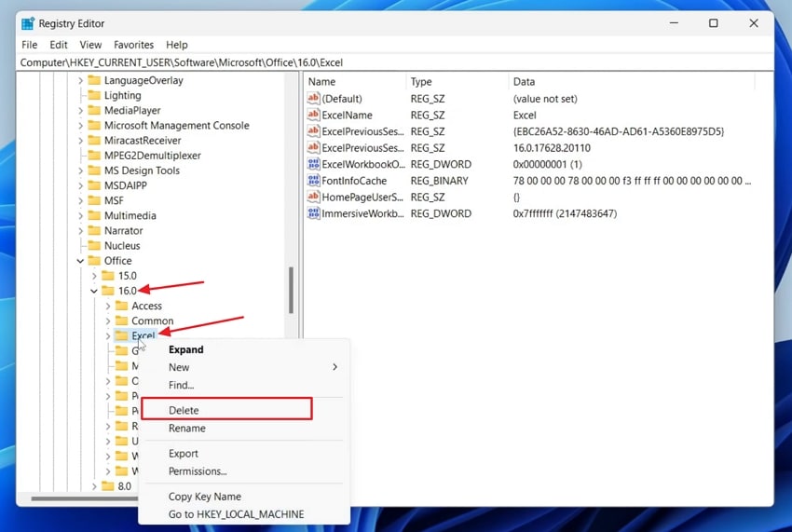Choose Copy Key Name in context menu
Image resolution: width=792 pixels, height=532 pixels.
244,497
